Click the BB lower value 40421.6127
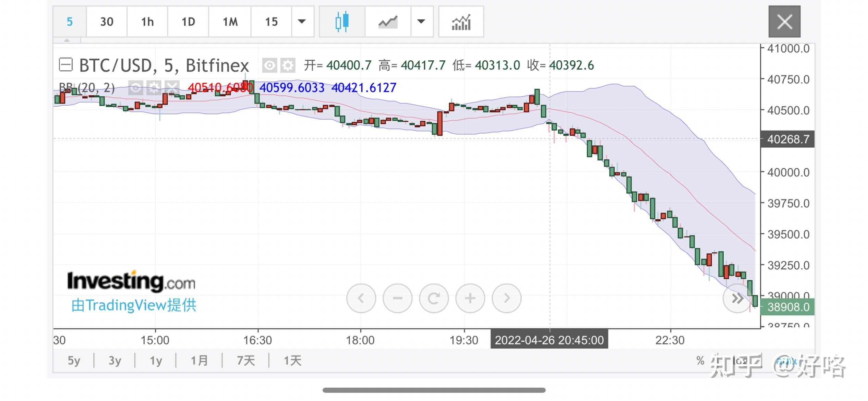868x401 pixels. (x=364, y=88)
